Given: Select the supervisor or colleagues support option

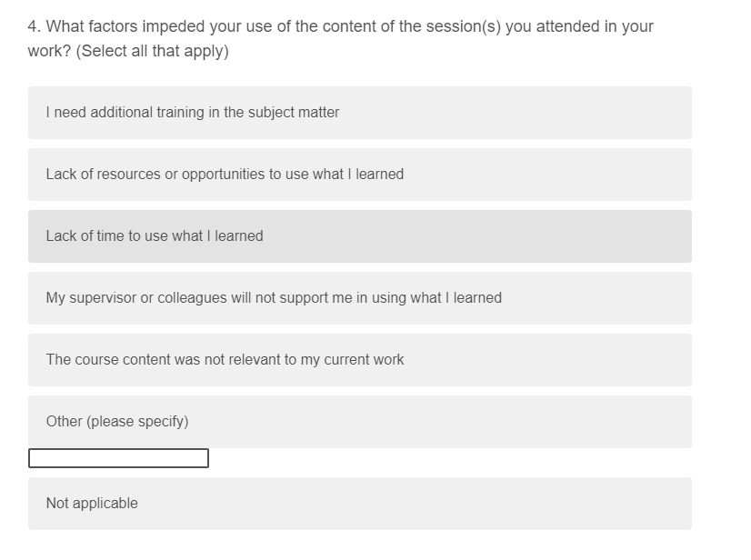Looking at the screenshot, I should tap(359, 298).
